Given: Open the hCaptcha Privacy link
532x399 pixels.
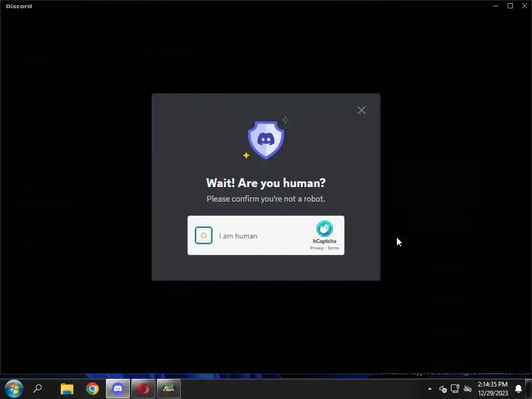Looking at the screenshot, I should click(x=316, y=248).
